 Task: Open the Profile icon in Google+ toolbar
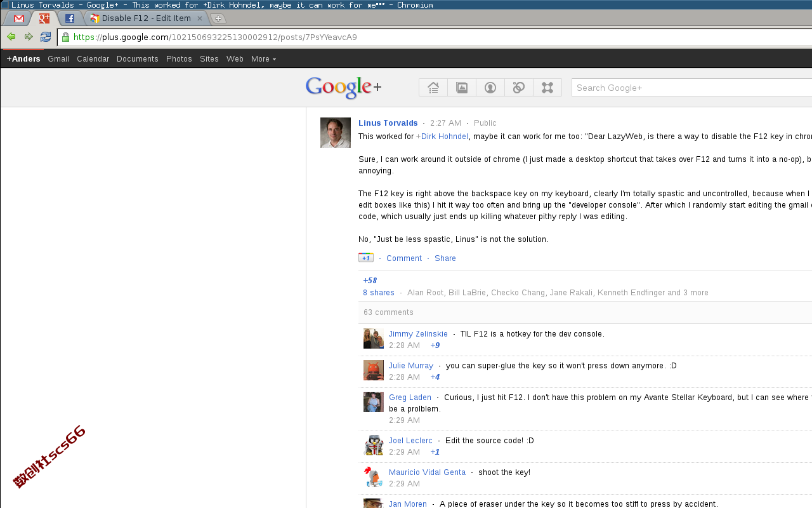click(490, 88)
